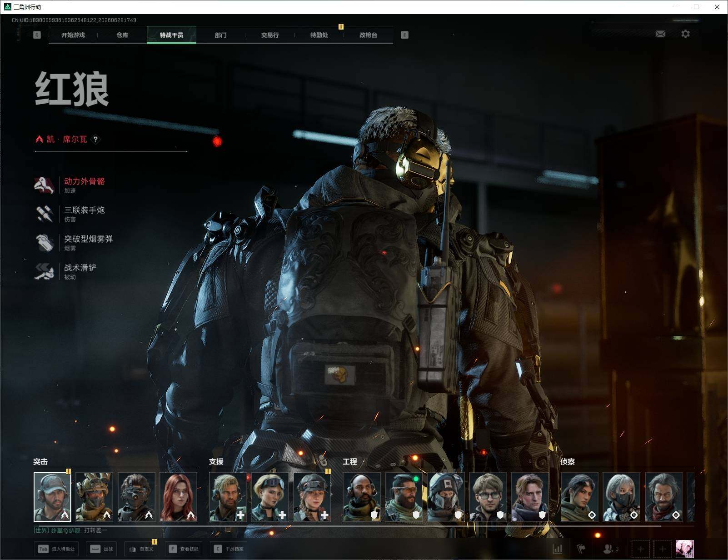Switch to the 部门 tab
Image resolution: width=728 pixels, height=560 pixels.
[x=221, y=35]
